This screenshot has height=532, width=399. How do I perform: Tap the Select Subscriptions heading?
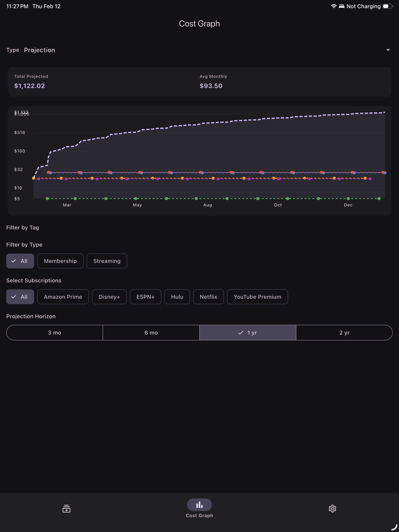[34, 280]
